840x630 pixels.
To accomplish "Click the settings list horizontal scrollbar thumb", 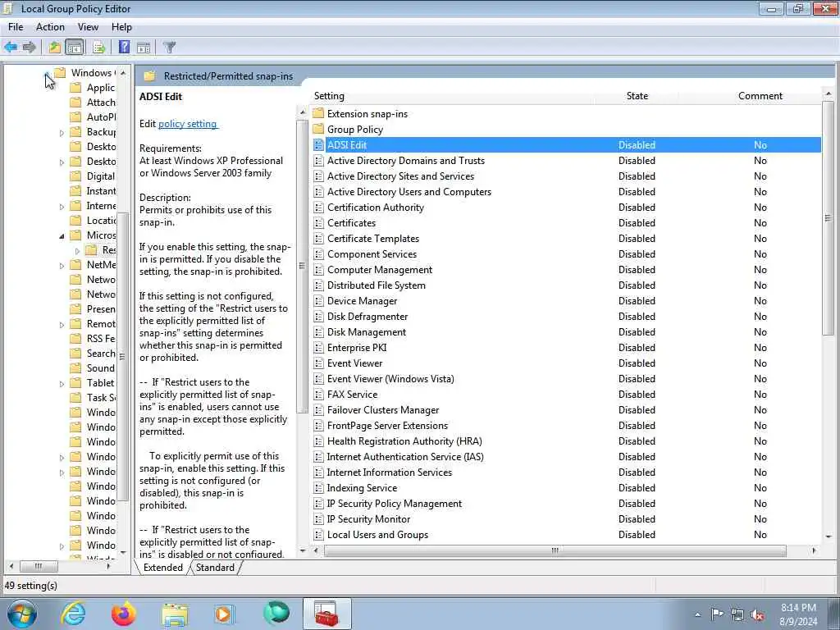I will coord(555,550).
